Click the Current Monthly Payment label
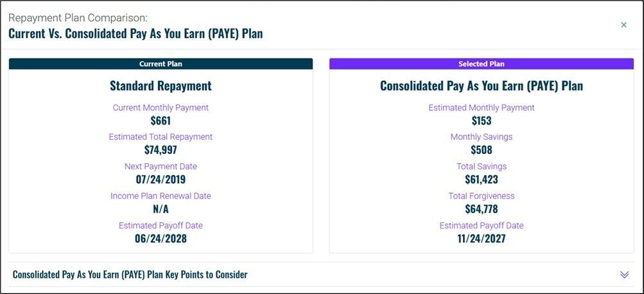This screenshot has width=644, height=294. (161, 108)
